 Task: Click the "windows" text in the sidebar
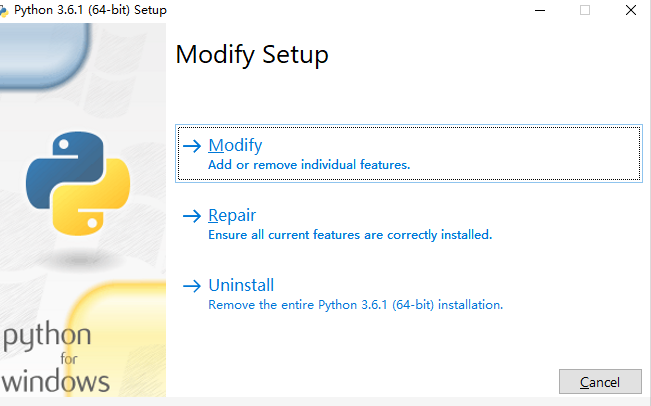click(56, 381)
